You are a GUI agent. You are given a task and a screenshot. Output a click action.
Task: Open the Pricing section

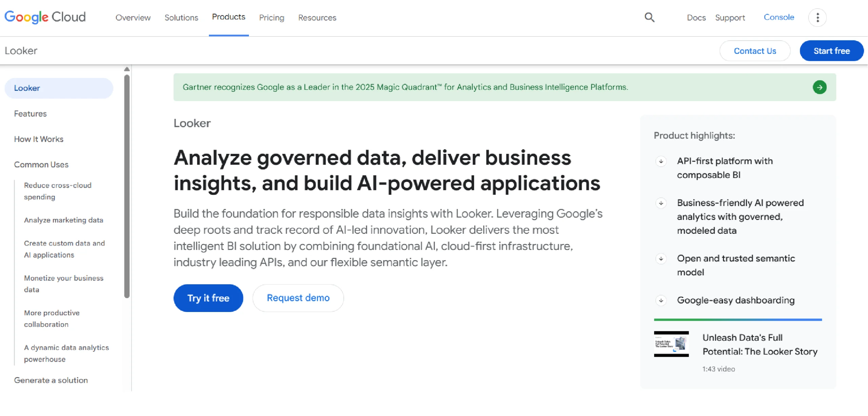click(271, 18)
